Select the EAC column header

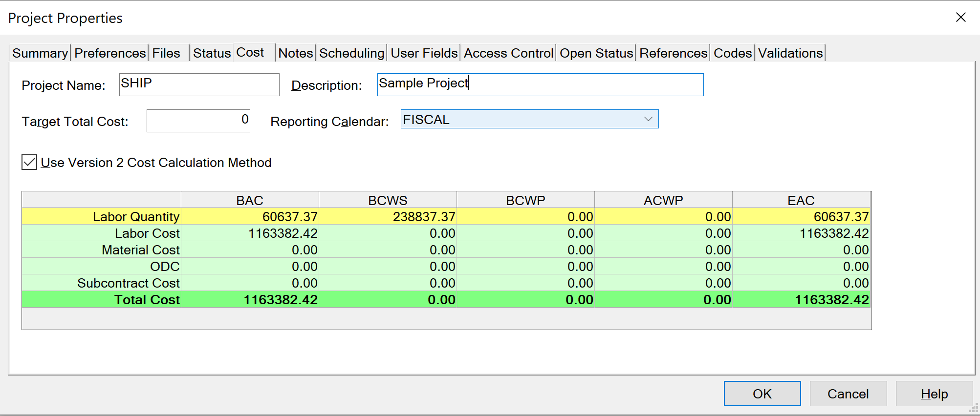click(x=801, y=200)
